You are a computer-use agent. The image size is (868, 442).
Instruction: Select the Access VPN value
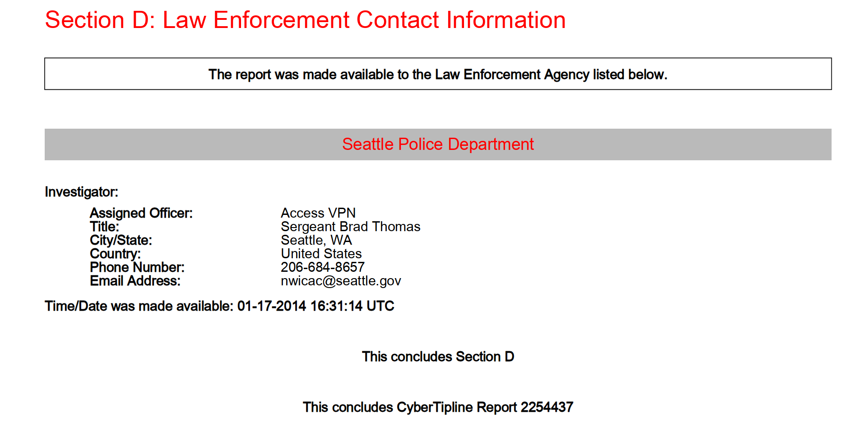tap(318, 213)
